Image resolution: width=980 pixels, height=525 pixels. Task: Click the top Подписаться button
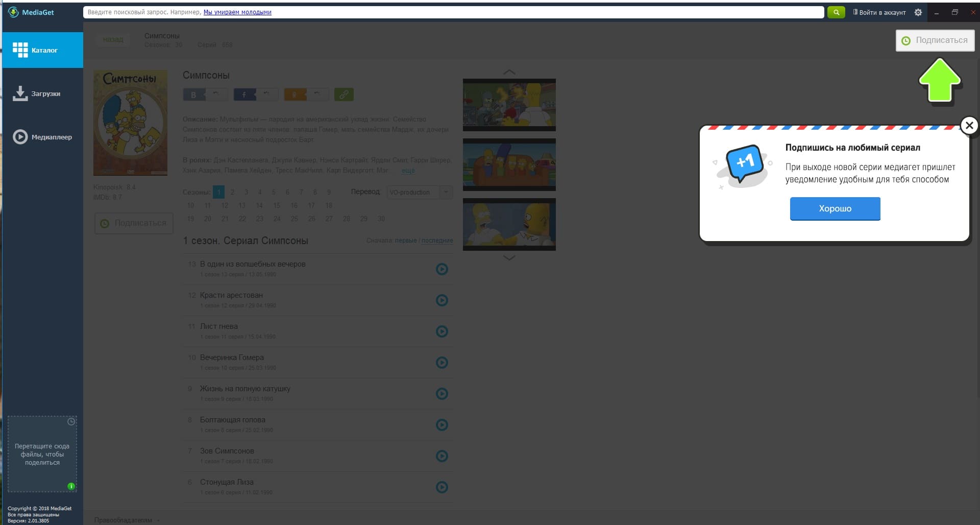pos(935,40)
